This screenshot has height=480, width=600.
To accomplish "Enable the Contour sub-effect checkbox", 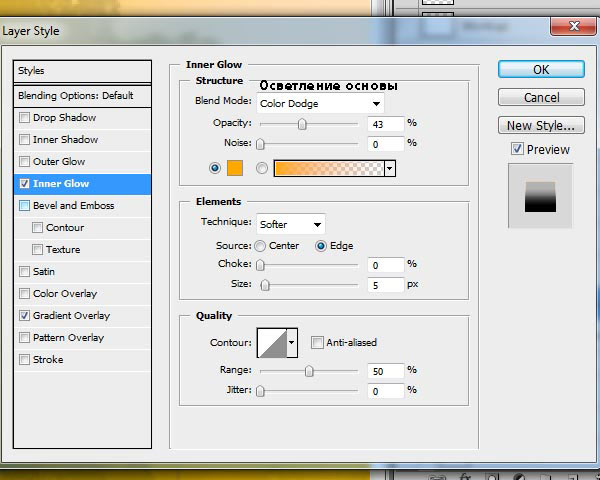I will pyautogui.click(x=37, y=227).
